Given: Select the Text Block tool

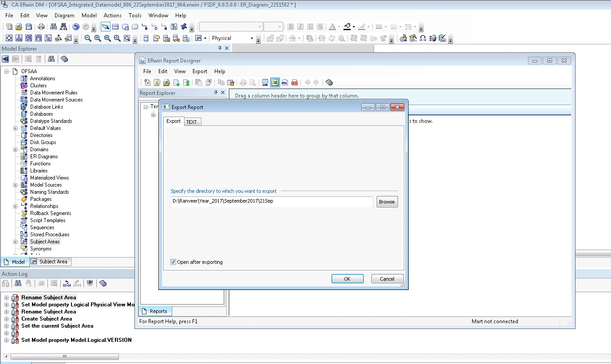Looking at the screenshot, I should pos(174,27).
